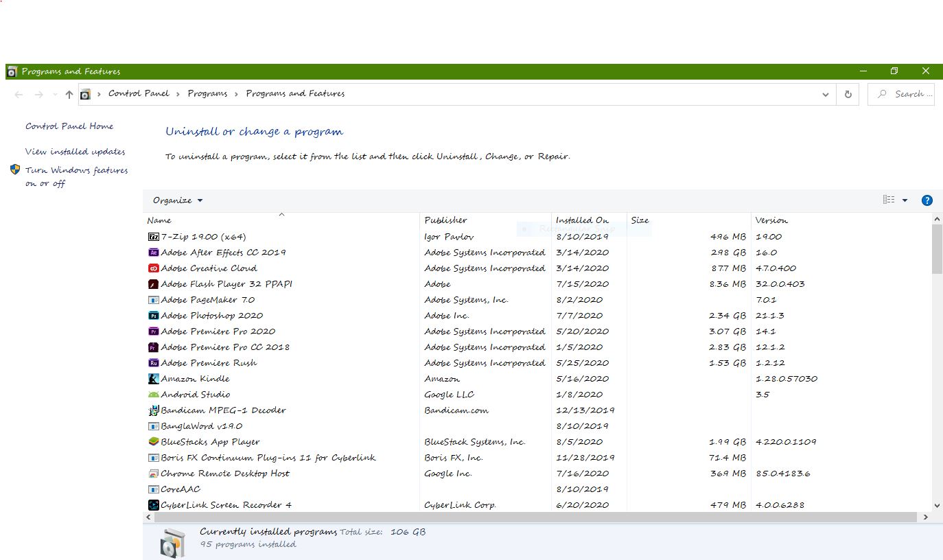This screenshot has height=560, width=943.
Task: Select the Chrome Remote Desktop Host icon
Action: click(x=154, y=474)
